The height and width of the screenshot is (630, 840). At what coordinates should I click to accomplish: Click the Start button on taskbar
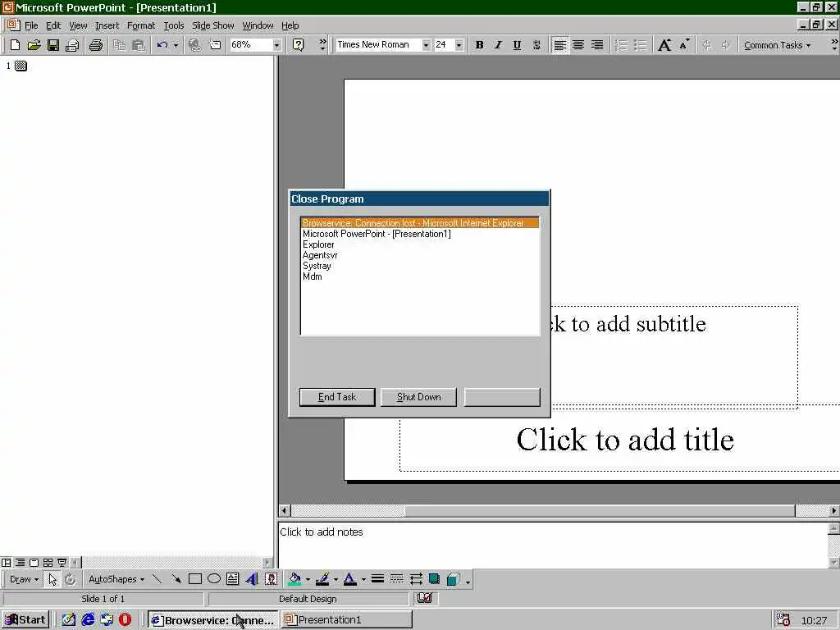click(x=25, y=620)
